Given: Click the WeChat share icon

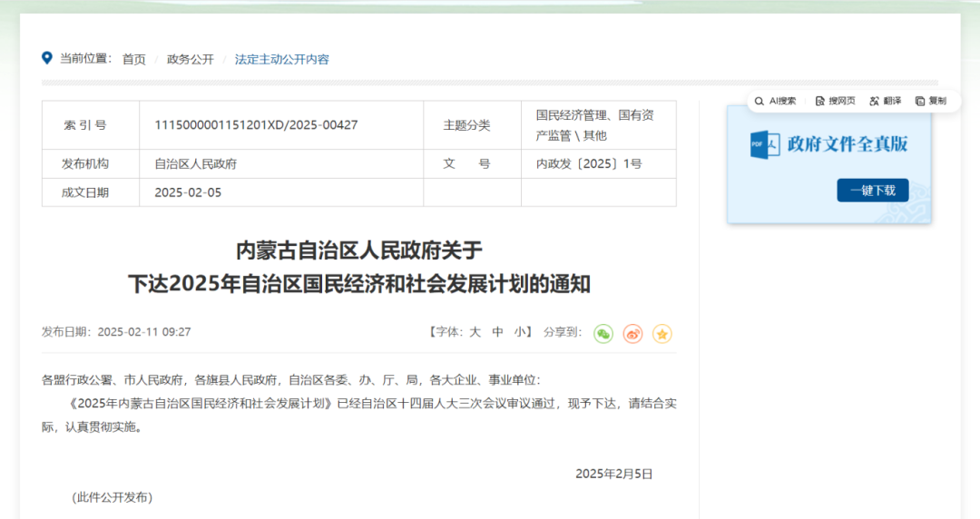Looking at the screenshot, I should pos(603,334).
